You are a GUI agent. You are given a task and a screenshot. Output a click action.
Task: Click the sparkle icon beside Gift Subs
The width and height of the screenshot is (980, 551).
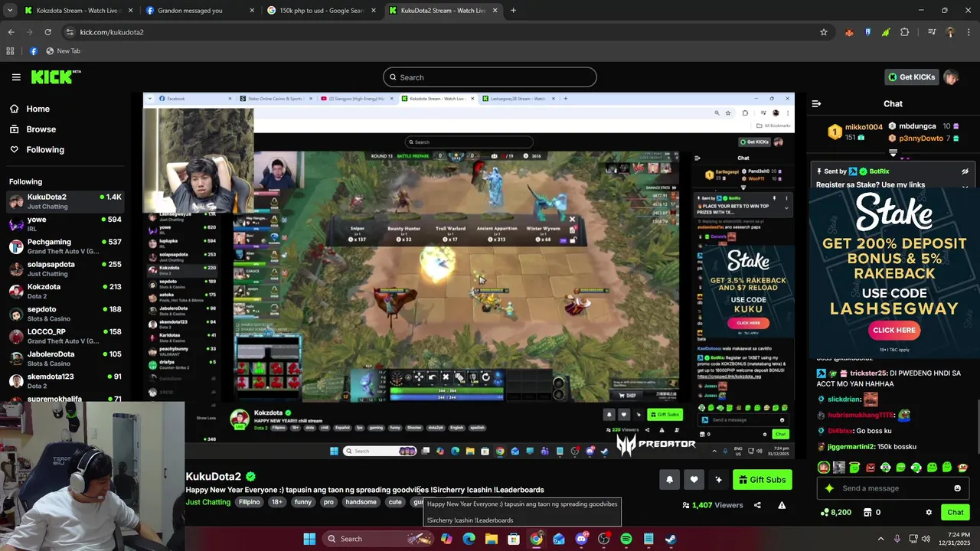tap(718, 480)
